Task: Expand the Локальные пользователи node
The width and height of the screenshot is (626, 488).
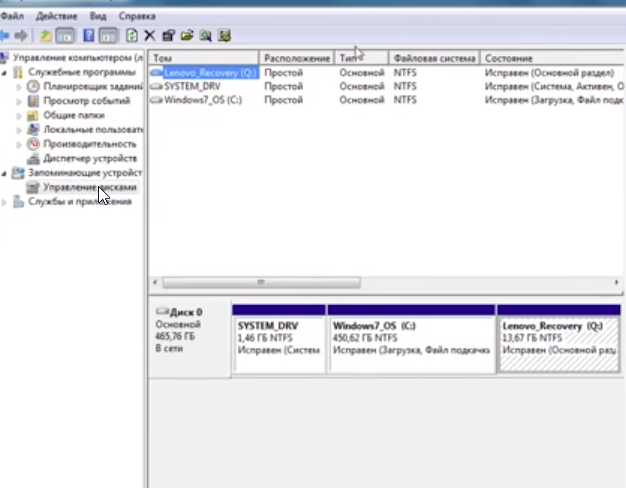Action: tap(19, 130)
